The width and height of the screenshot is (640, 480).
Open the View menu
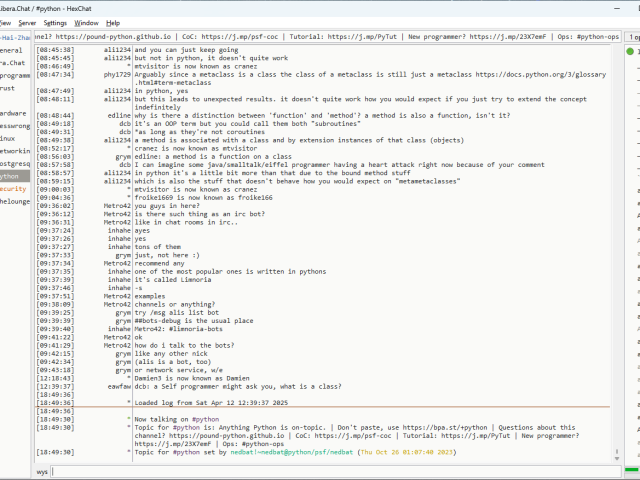point(6,22)
